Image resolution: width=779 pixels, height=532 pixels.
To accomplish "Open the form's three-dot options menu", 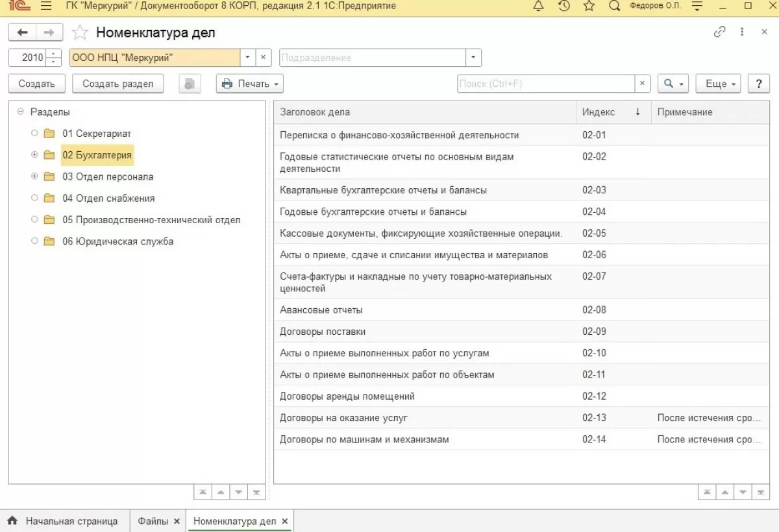I will pyautogui.click(x=742, y=32).
